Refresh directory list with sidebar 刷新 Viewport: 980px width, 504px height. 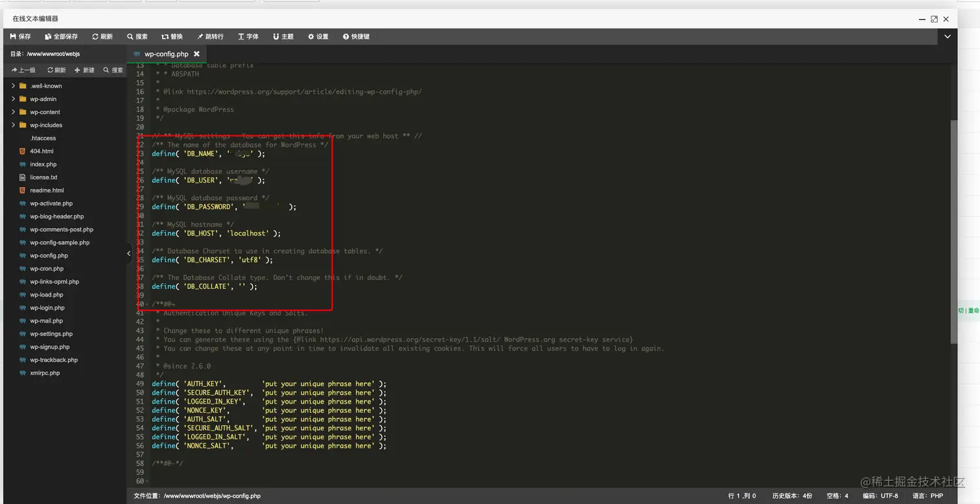[x=55, y=70]
